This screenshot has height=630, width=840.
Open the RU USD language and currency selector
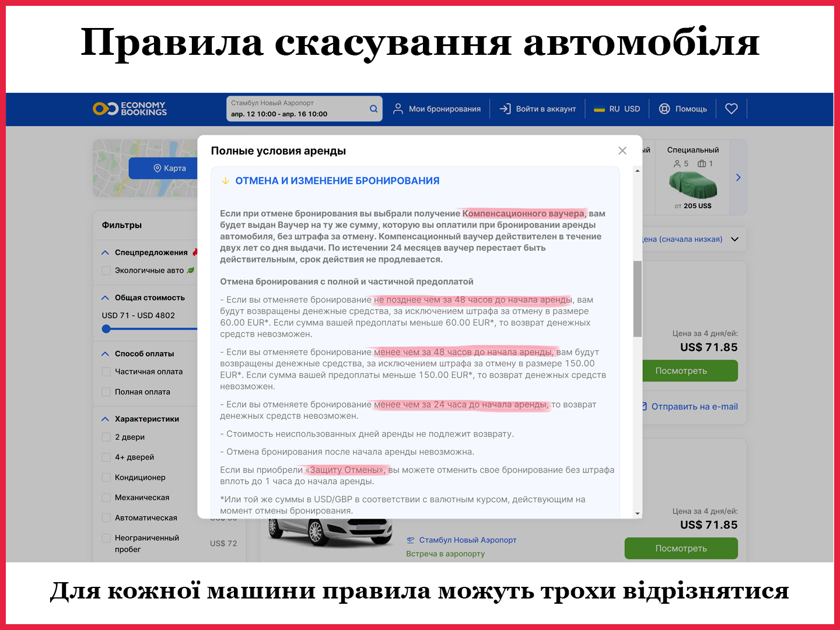[617, 108]
